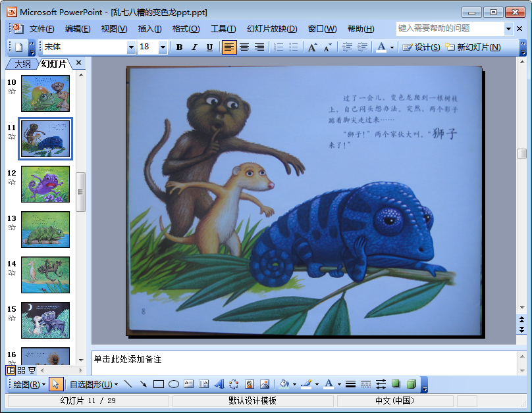This screenshot has width=532, height=413.
Task: Select slide 14 thumbnail
Action: [45, 275]
